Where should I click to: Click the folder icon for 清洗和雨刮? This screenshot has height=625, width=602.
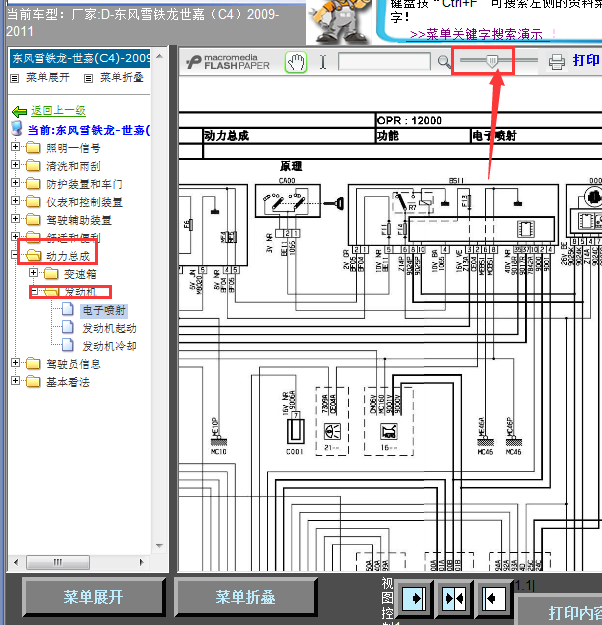33,165
